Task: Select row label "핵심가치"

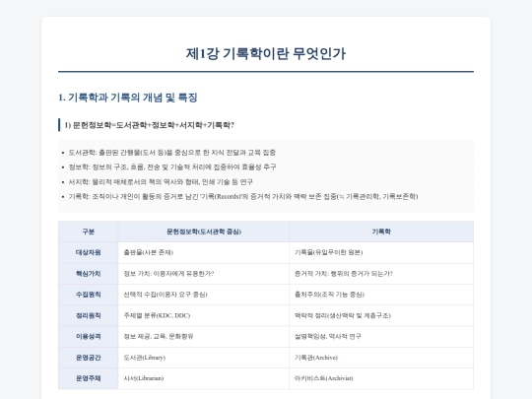Action: pyautogui.click(x=89, y=274)
